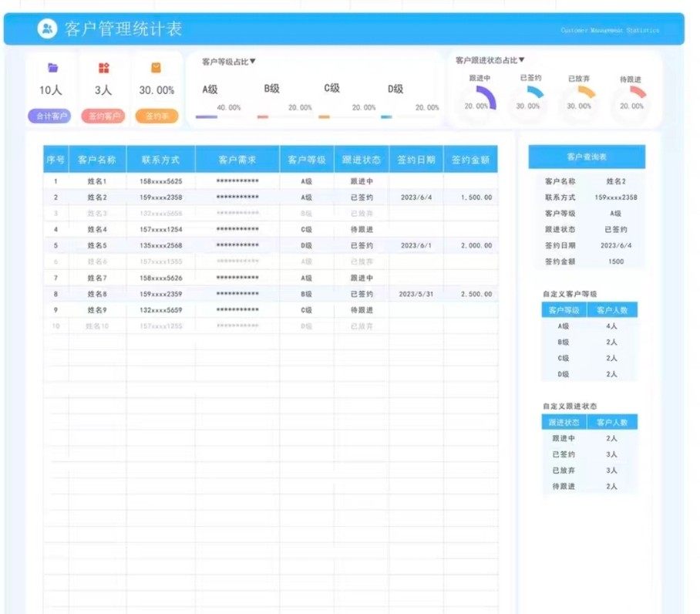Click the blue 已签约 donut chart
Viewport: 700px width, 614px height.
(x=530, y=98)
